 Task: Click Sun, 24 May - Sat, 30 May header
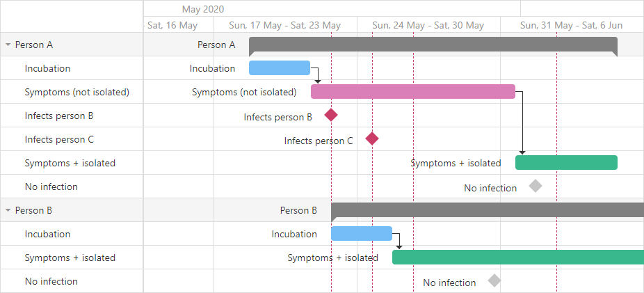[x=428, y=25]
